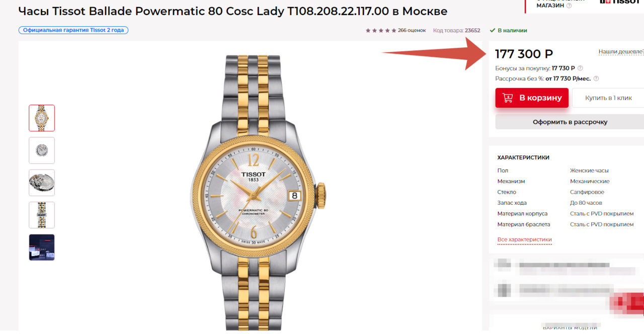Click the cart icon in В корзину button
This screenshot has width=644, height=334.
508,98
